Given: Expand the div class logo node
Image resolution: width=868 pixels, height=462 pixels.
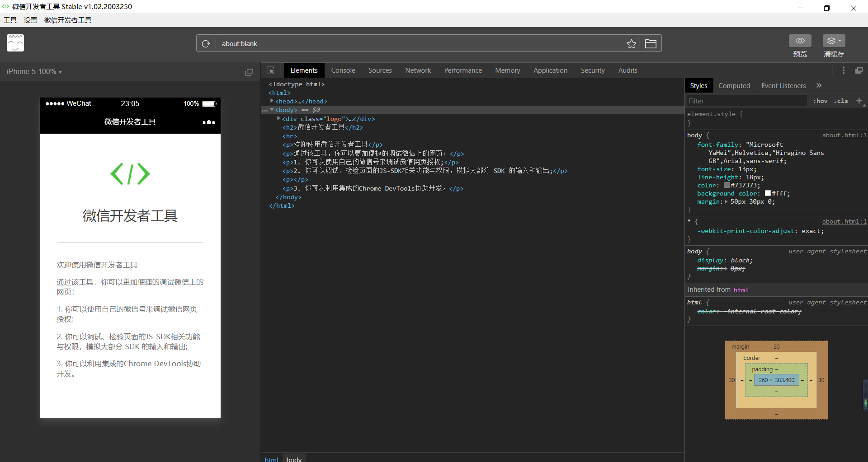Looking at the screenshot, I should click(278, 118).
